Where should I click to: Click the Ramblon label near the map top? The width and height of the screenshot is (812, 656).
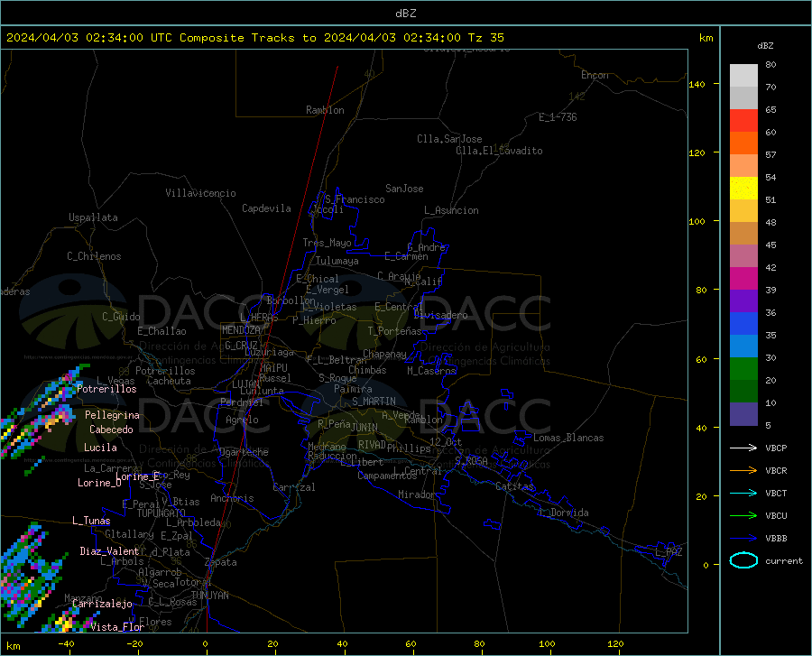tap(325, 110)
